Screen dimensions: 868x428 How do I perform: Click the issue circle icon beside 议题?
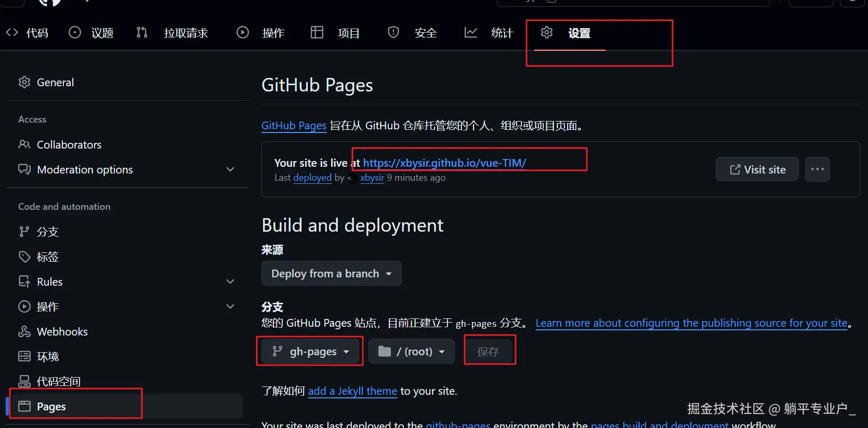coord(75,33)
